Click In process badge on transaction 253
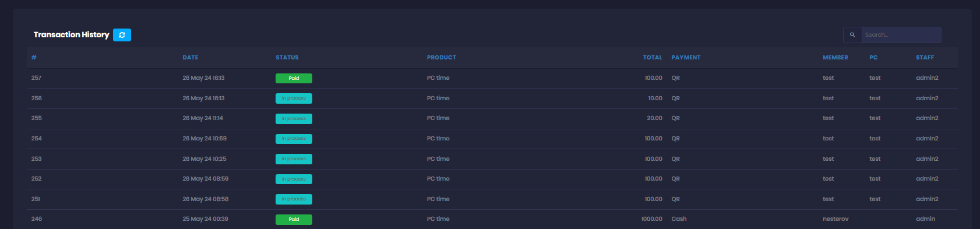The width and height of the screenshot is (980, 229). 294,159
